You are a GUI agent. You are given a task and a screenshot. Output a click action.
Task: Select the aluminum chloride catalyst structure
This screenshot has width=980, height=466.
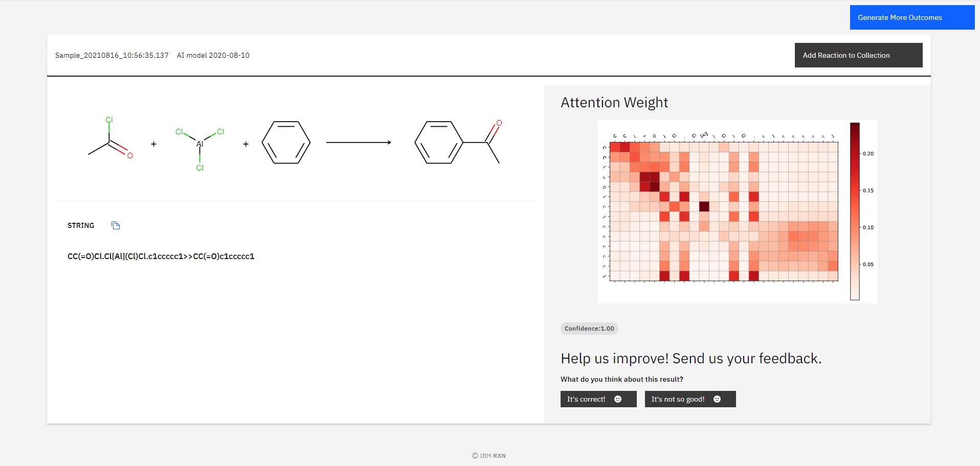click(199, 144)
